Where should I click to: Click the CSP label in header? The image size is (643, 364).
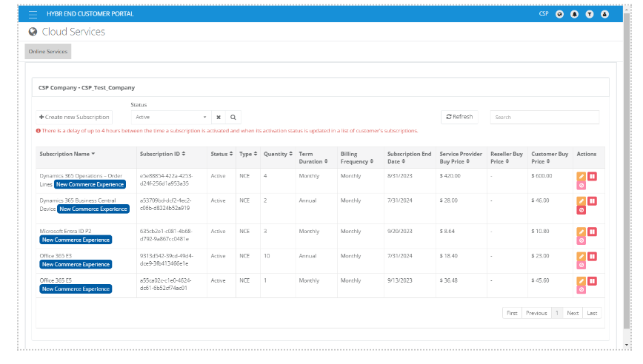(x=543, y=14)
